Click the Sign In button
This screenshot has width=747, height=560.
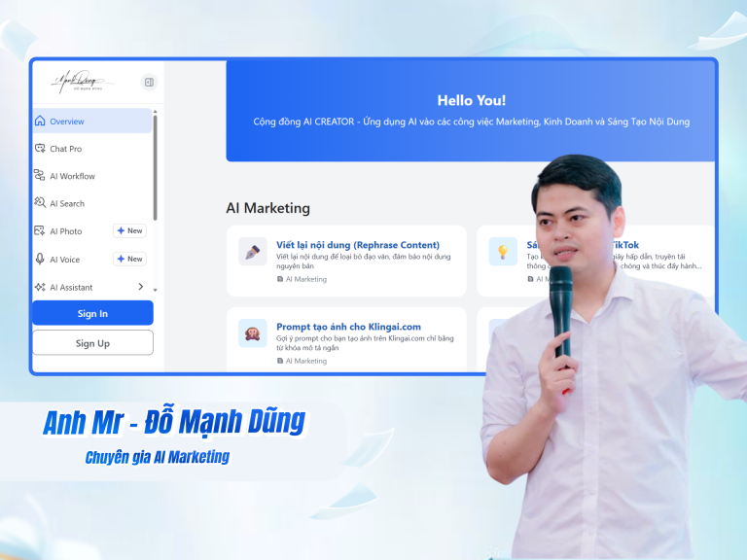pyautogui.click(x=93, y=313)
